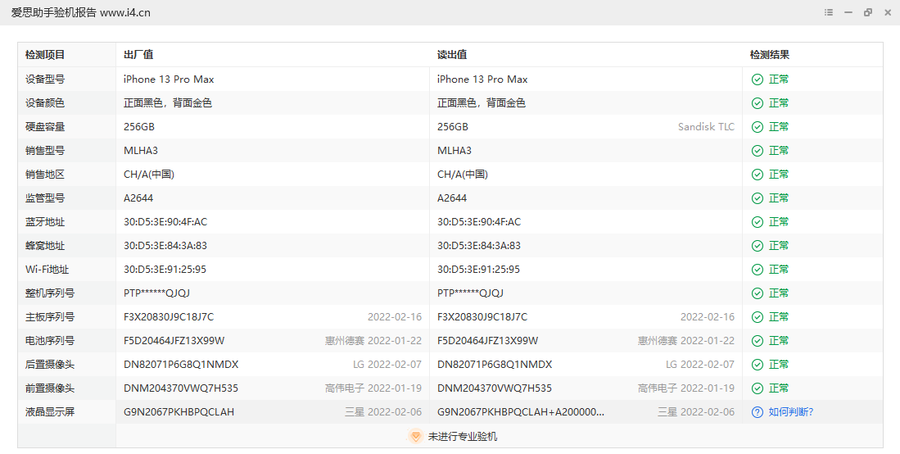Open the list menu icon in title bar
Viewport: 900px width, 454px height.
828,12
